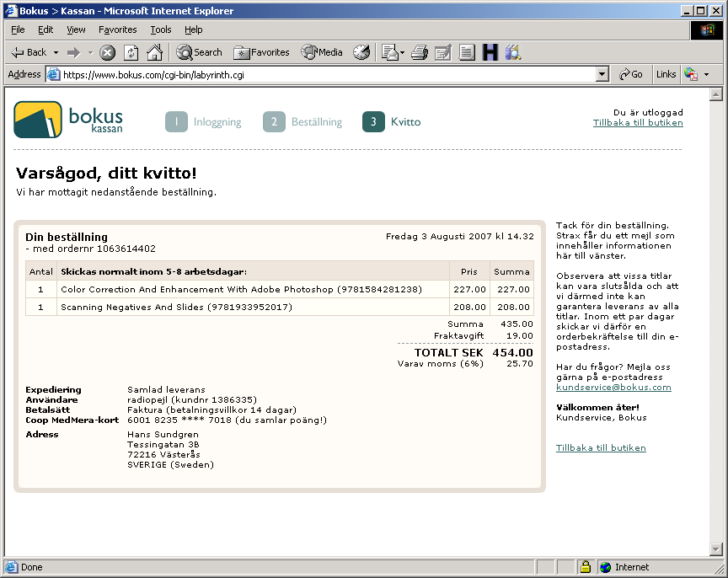The image size is (728, 578).
Task: Click the Color Correction And Enhancement book row
Action: 280,289
